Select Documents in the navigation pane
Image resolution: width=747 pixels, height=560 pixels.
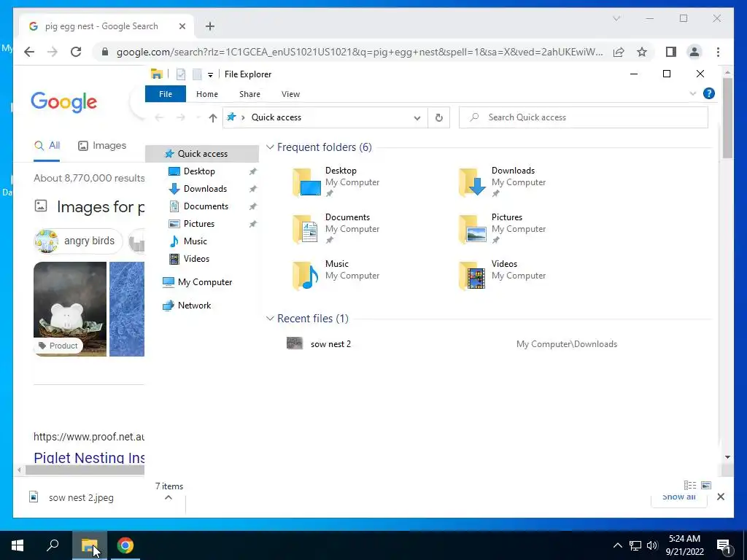(206, 206)
